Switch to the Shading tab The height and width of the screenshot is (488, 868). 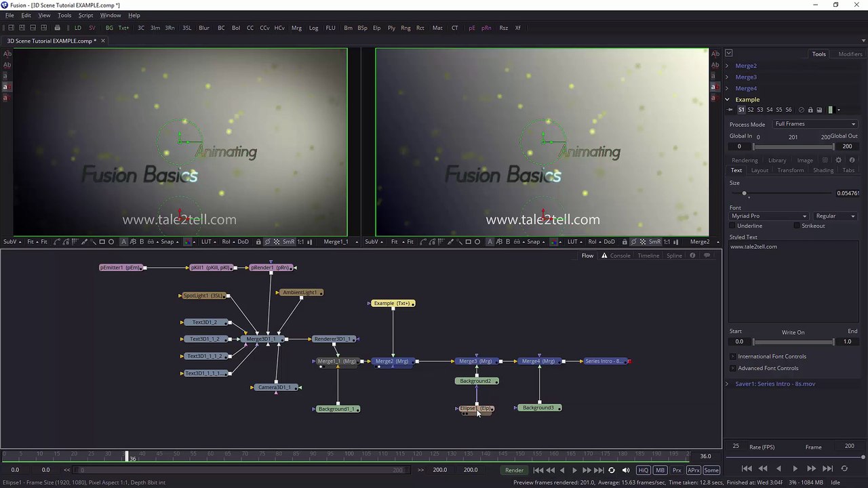point(823,170)
